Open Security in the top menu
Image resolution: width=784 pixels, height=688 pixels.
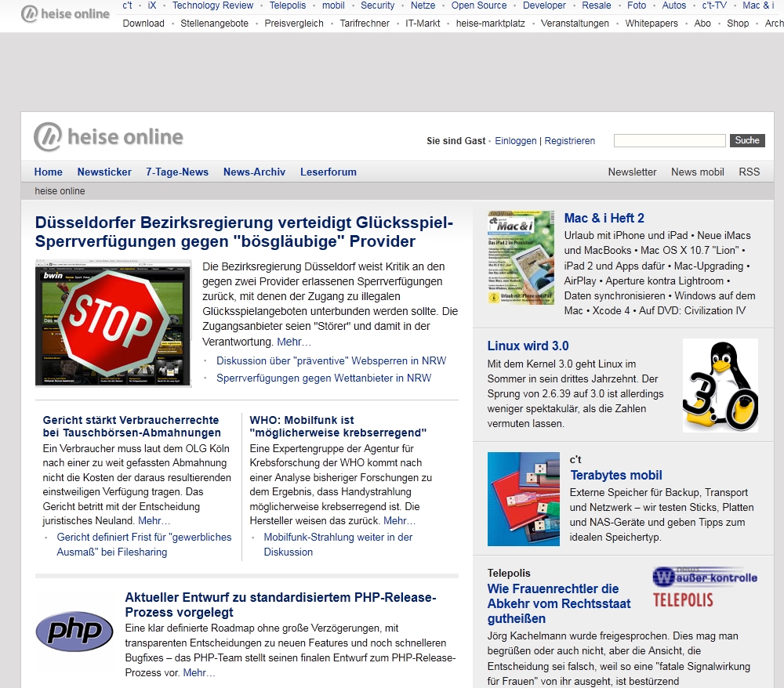click(x=377, y=5)
